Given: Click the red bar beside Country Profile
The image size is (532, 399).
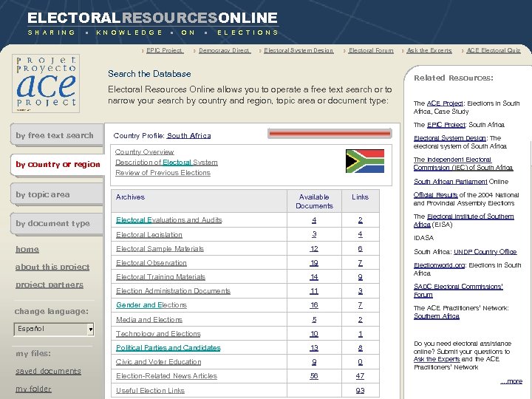Looking at the screenshot, I should tap(330, 134).
